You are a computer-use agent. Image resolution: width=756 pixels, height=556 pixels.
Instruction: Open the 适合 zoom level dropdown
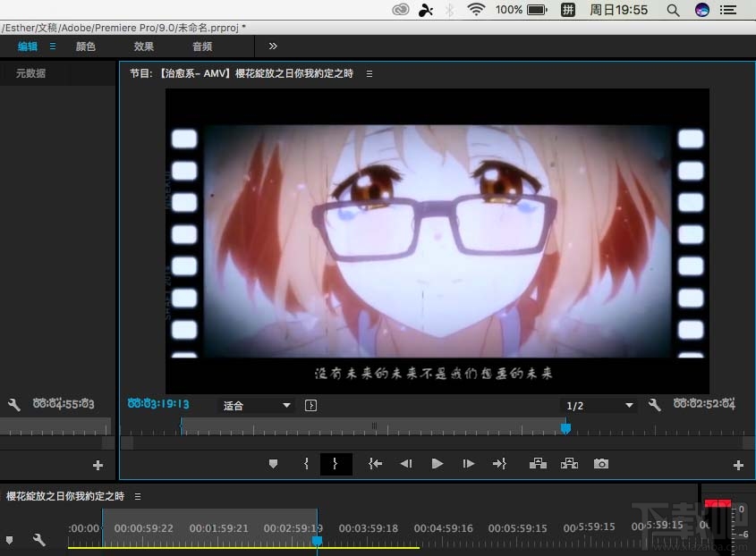click(x=257, y=405)
